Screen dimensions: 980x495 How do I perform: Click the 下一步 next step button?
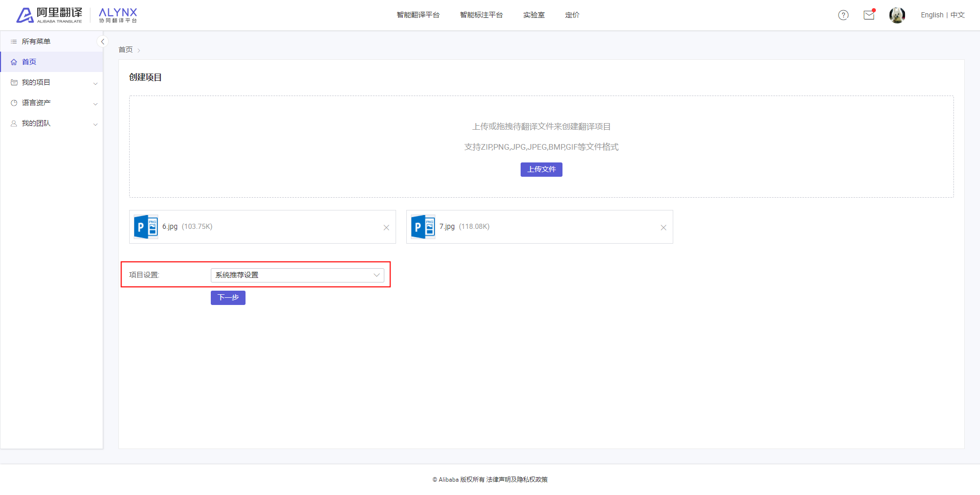pos(228,298)
